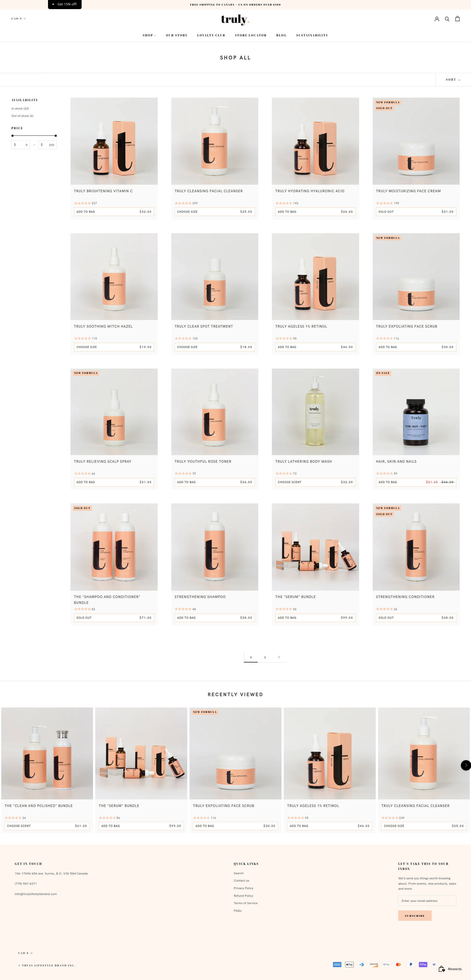
Task: Advance the Recently Viewed carousel arrow
Action: pos(466,765)
